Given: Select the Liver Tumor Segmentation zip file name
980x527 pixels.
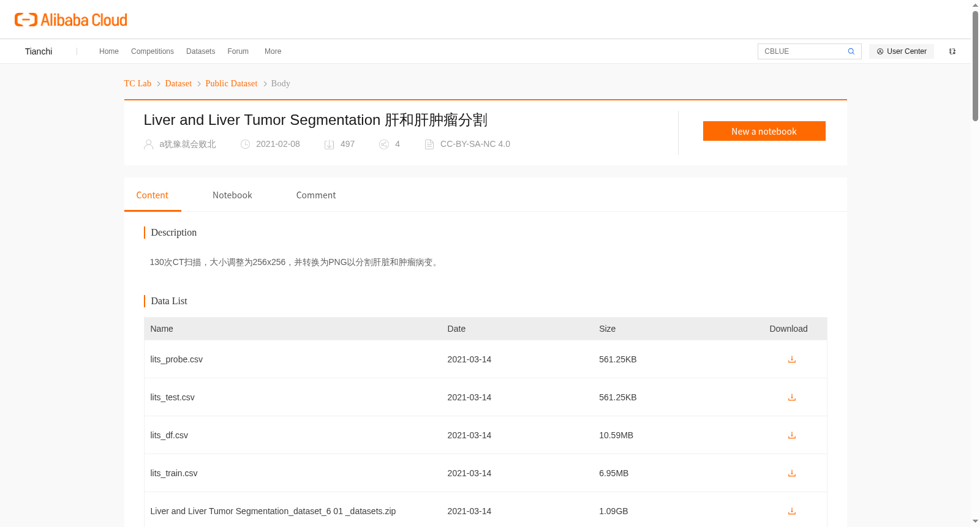Looking at the screenshot, I should (273, 511).
